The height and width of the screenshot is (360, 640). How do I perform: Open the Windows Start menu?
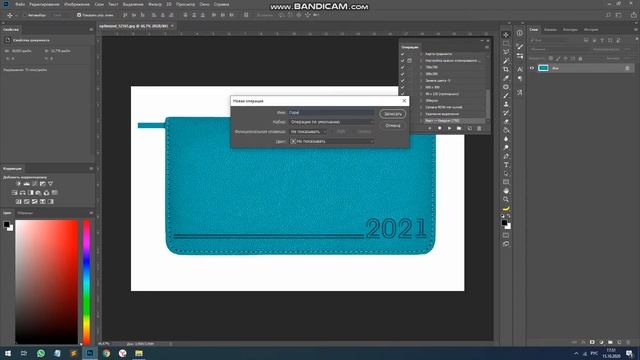[x=8, y=353]
